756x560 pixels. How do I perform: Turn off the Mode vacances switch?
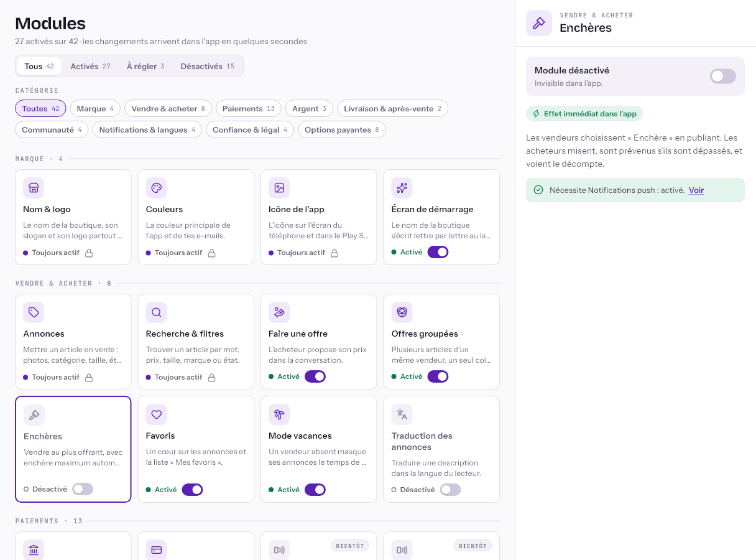pyautogui.click(x=315, y=490)
